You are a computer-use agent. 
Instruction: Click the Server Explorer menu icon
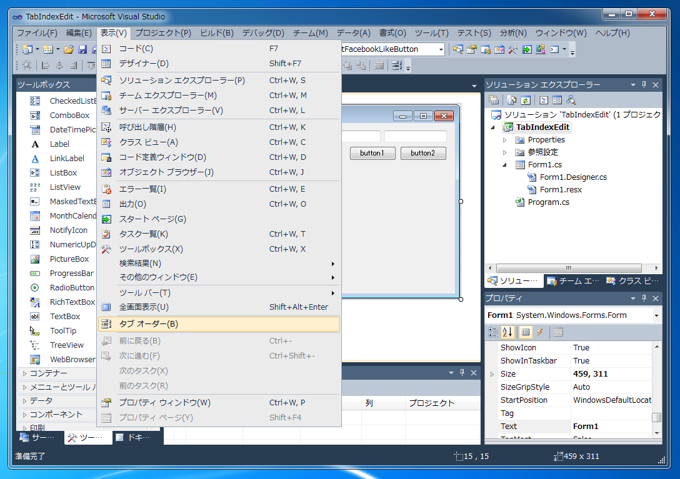[x=106, y=110]
